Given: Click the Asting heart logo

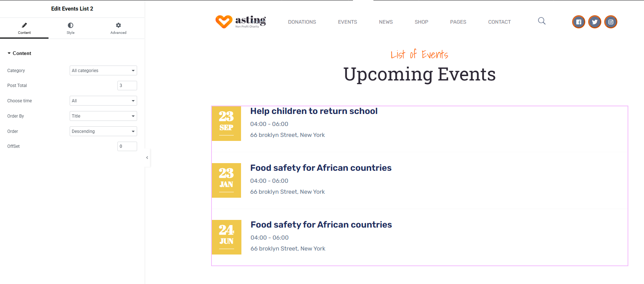Looking at the screenshot, I should pyautogui.click(x=241, y=21).
